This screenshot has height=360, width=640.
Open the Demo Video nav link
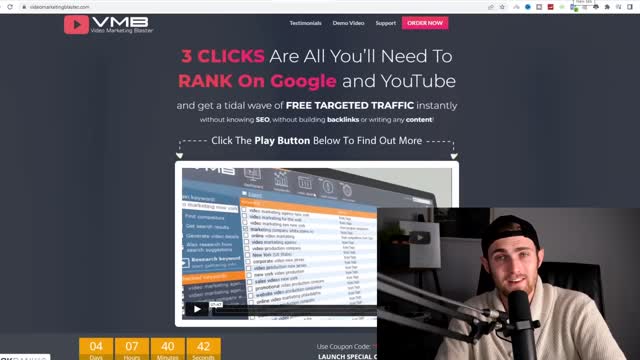click(x=348, y=23)
